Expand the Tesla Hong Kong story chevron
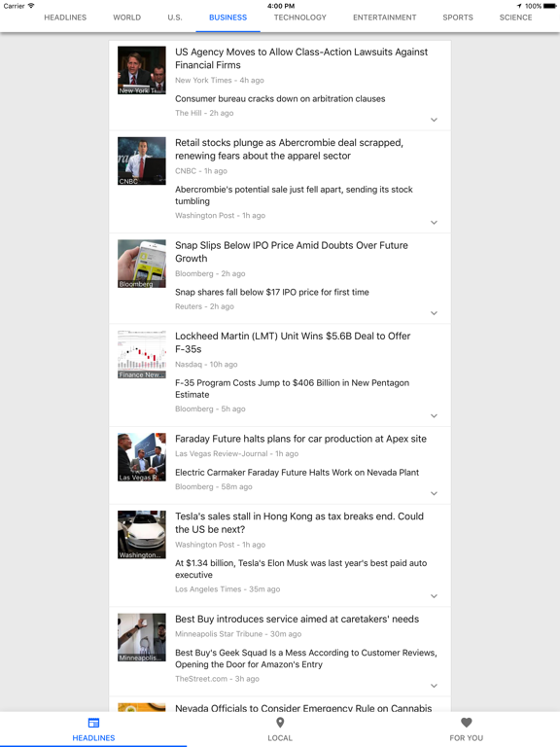Viewport: 560px width, 747px height. [434, 596]
